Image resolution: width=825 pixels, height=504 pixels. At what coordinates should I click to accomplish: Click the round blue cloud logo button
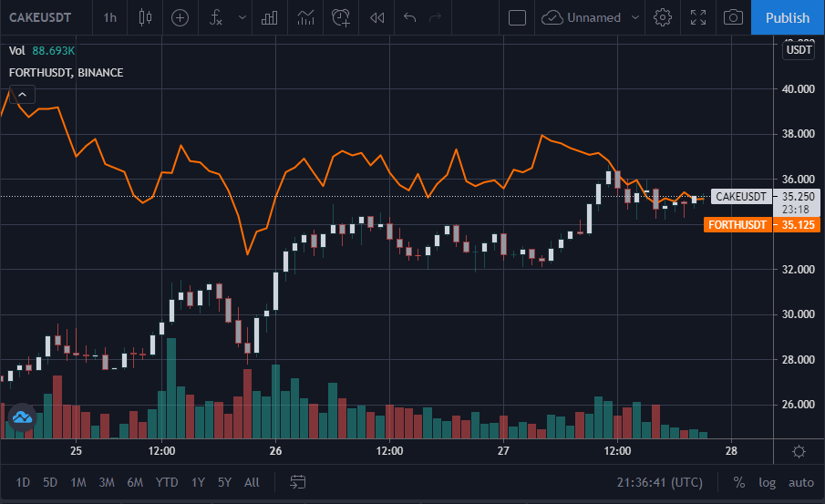(x=22, y=417)
